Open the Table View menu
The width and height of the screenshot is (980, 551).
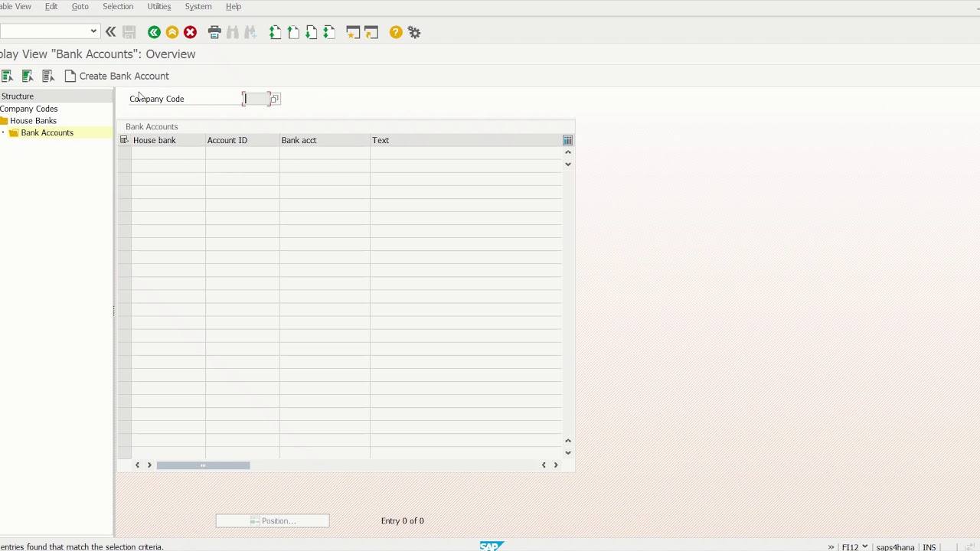(x=15, y=6)
